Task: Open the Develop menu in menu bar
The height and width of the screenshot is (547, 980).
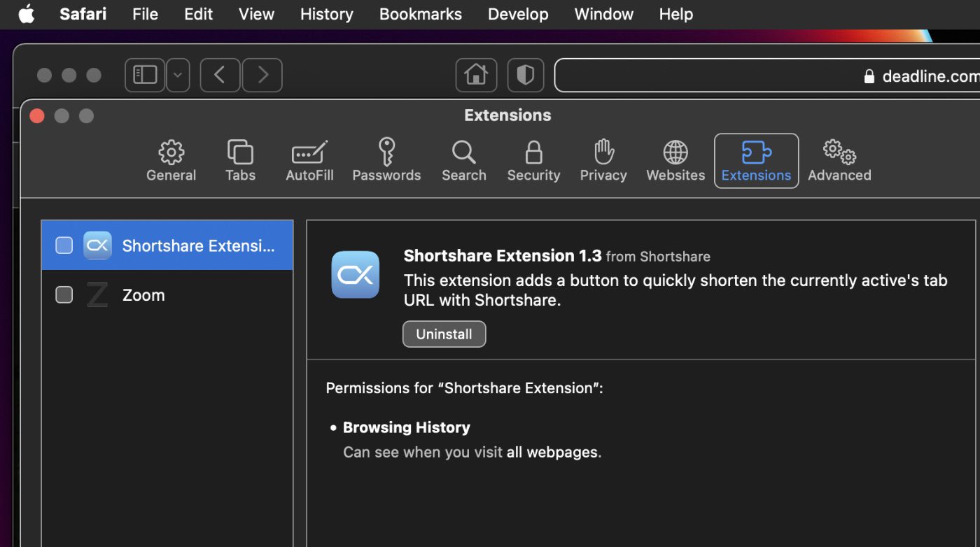Action: [x=518, y=14]
